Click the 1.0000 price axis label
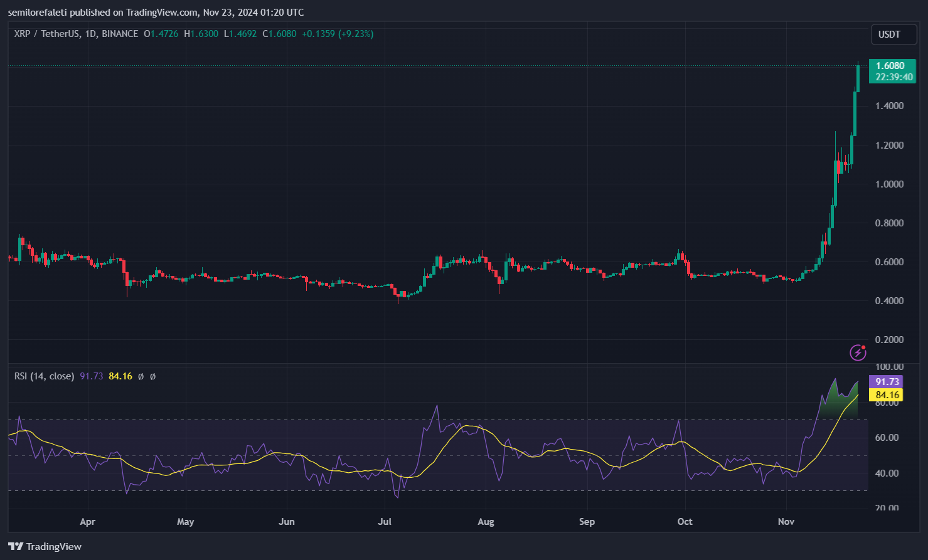928x560 pixels. (x=890, y=184)
